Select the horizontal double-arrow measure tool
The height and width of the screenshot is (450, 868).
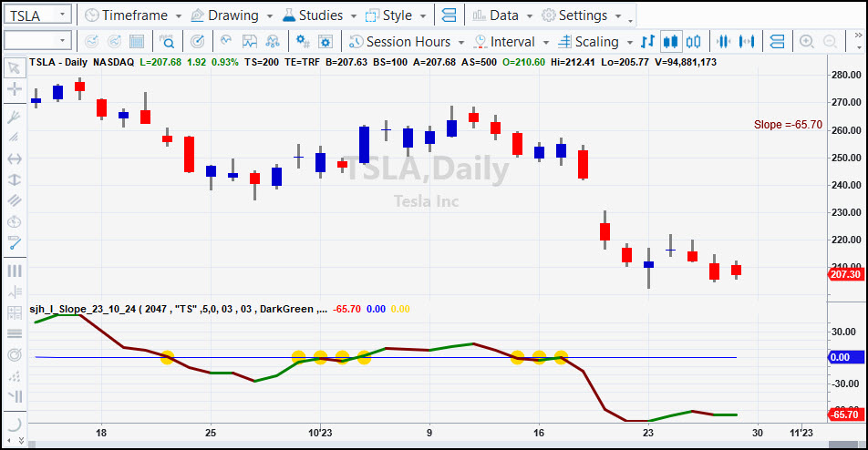point(15,159)
